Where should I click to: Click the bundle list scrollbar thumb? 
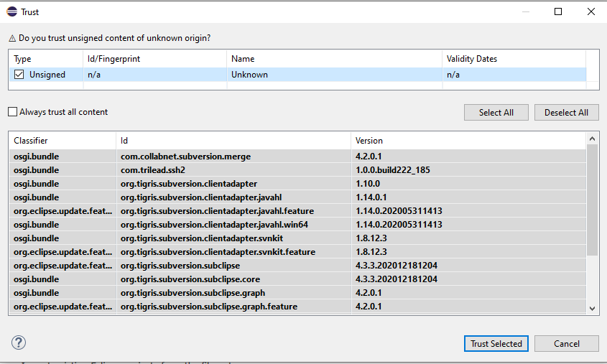pos(592,200)
